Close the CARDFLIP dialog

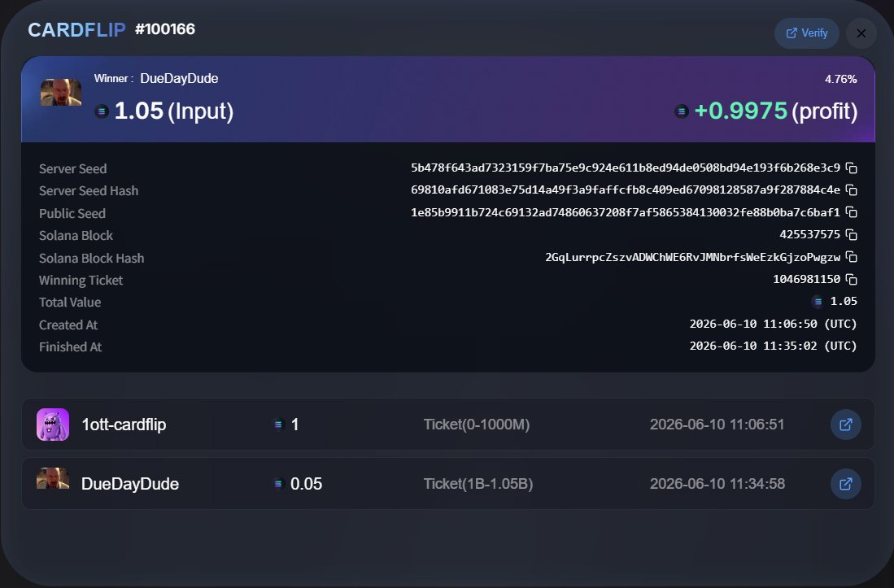861,33
